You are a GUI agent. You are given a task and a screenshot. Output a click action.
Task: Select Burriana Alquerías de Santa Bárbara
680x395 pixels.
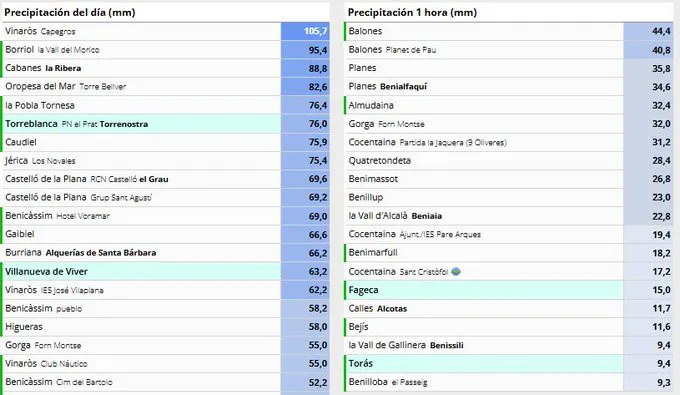(x=166, y=253)
